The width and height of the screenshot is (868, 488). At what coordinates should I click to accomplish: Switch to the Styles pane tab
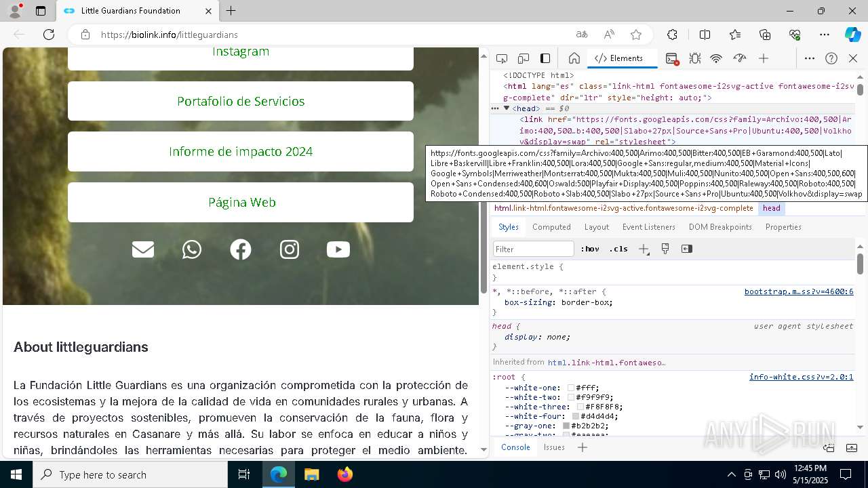click(509, 227)
